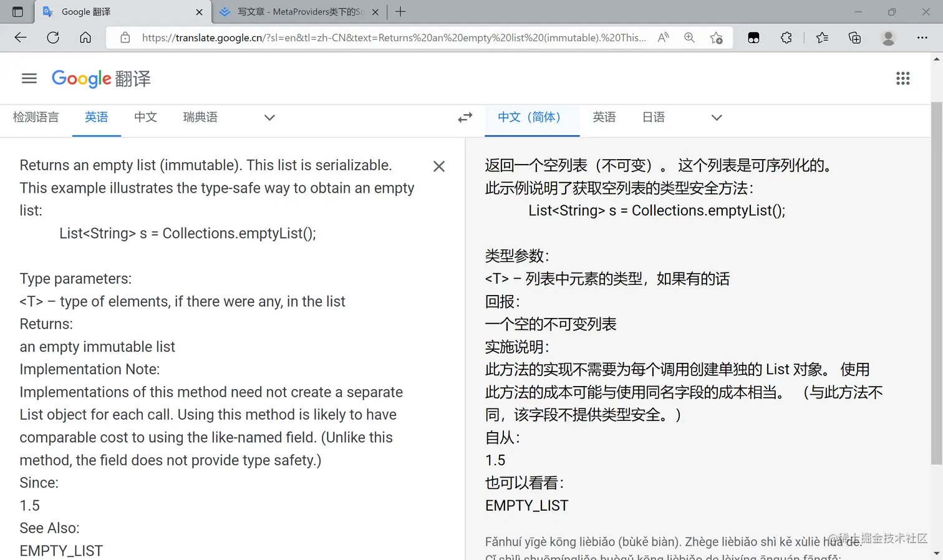Click the translated value '1.5'

pyautogui.click(x=495, y=460)
